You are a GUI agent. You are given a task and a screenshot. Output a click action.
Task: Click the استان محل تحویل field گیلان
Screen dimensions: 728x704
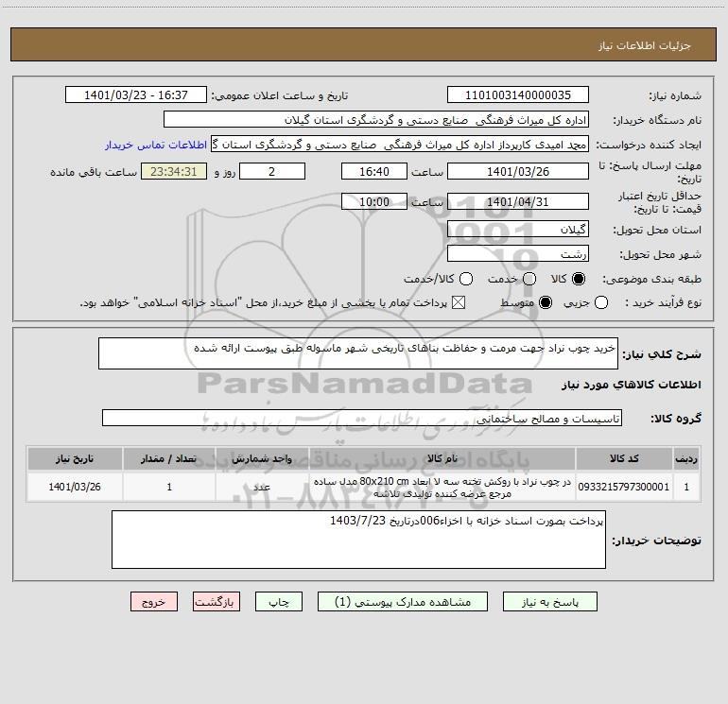coord(518,229)
